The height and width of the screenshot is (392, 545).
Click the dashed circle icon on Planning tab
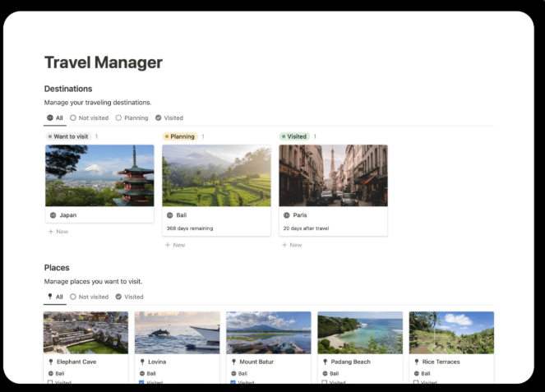pyautogui.click(x=118, y=118)
